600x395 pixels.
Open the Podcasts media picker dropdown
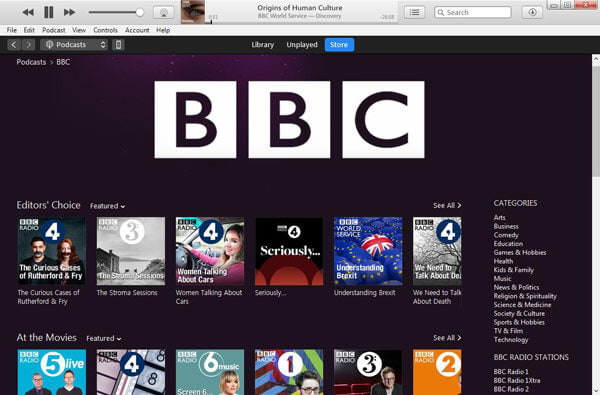74,45
